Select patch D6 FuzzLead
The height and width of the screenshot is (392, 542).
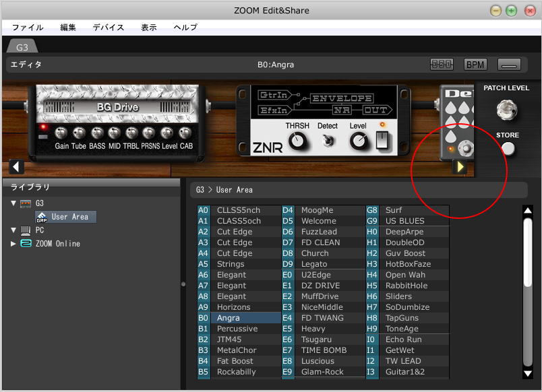point(323,232)
